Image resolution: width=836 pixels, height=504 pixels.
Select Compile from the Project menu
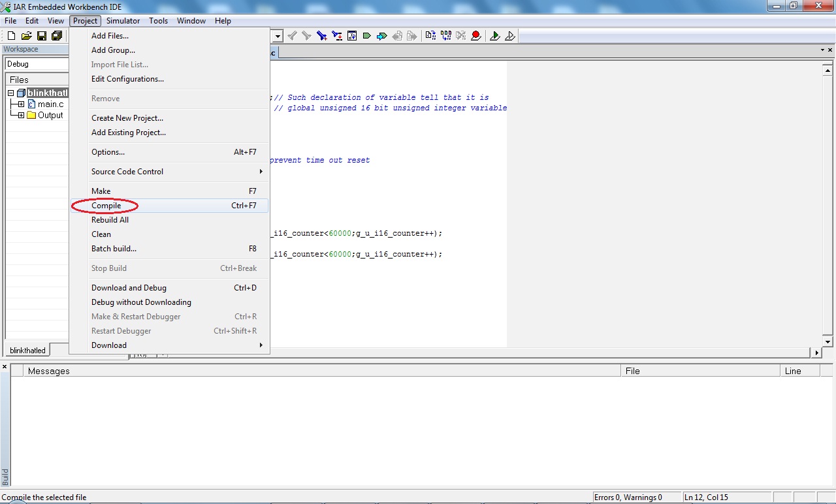click(106, 206)
